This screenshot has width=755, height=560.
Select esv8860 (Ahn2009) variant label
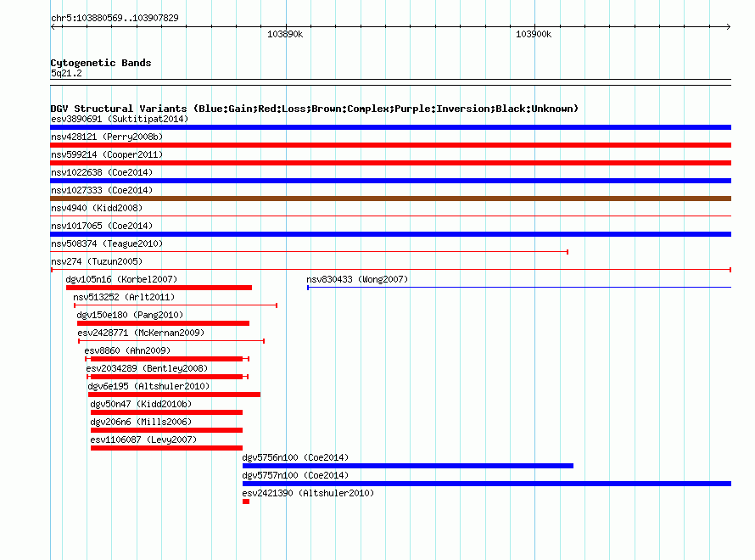click(127, 350)
